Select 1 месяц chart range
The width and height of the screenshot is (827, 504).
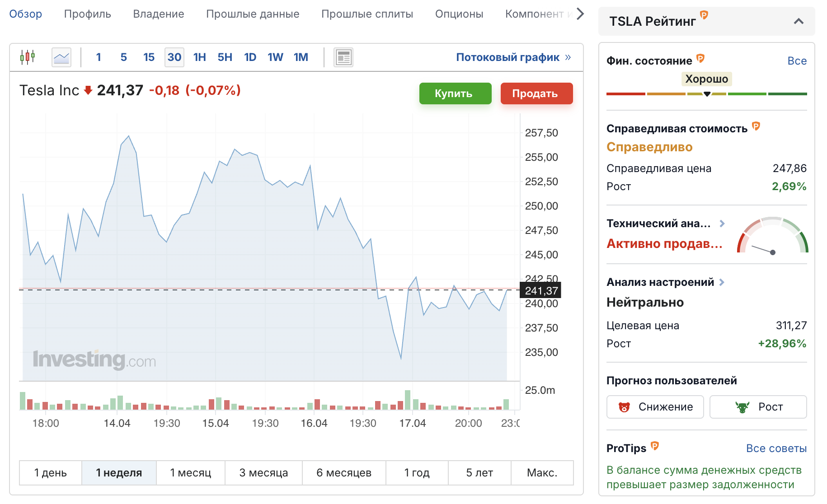click(x=191, y=473)
